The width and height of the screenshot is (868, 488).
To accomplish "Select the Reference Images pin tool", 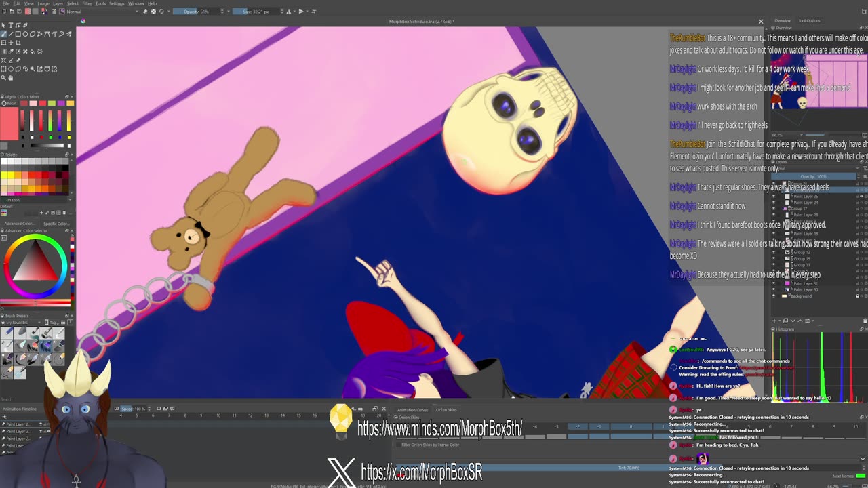I will click(x=18, y=60).
